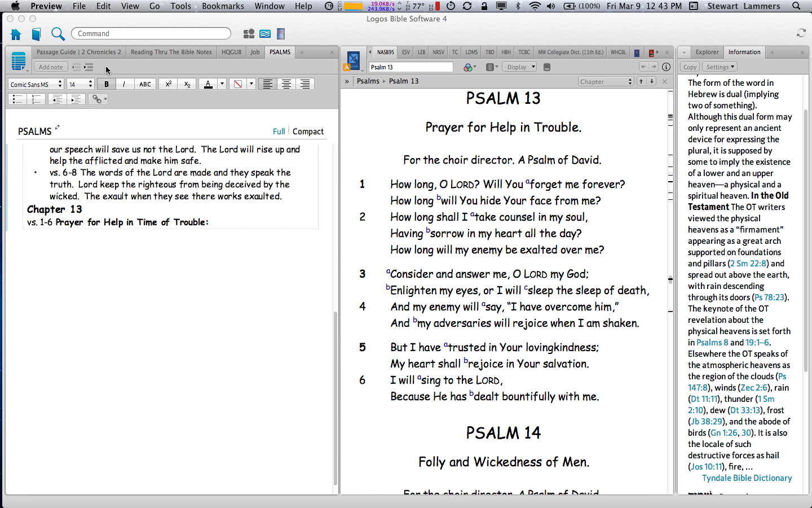Switch to Passage Guide 2 Chronicles tab
Viewport: 812px width, 508px height.
point(79,52)
